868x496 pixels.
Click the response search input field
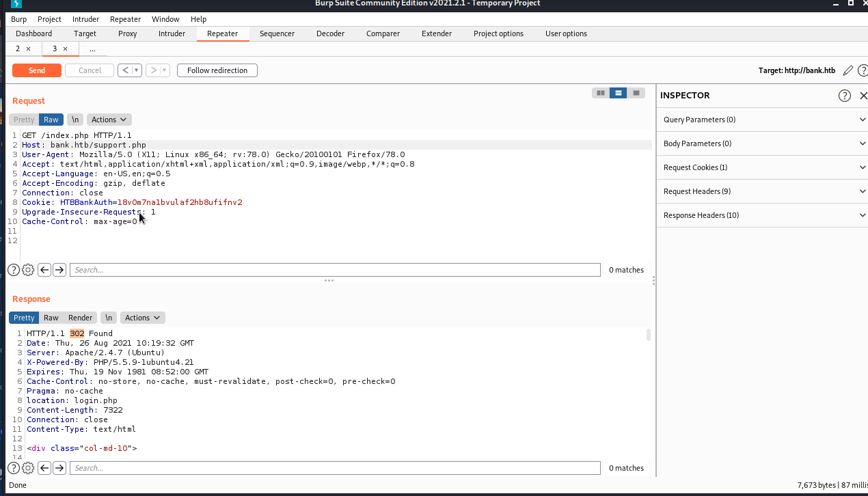pos(335,468)
